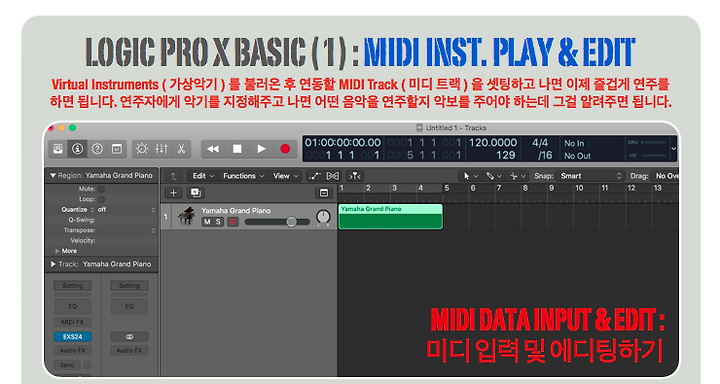Open the Drag mode dropdown
Screen dimensions: 720x384
pyautogui.click(x=664, y=176)
